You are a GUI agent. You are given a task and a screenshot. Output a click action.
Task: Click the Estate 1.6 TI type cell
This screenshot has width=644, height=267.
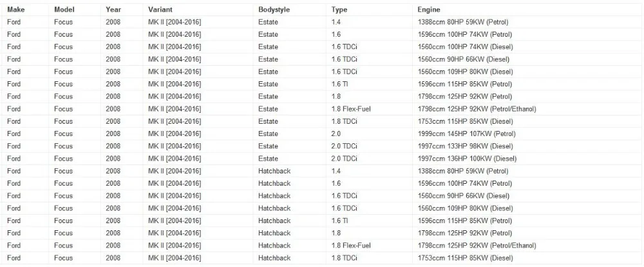point(369,84)
